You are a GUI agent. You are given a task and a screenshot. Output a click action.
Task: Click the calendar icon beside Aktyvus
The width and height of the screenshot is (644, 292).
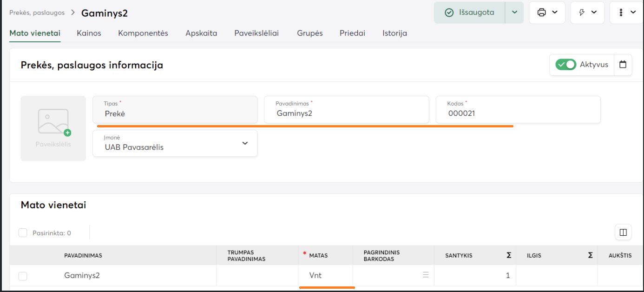[x=623, y=65]
